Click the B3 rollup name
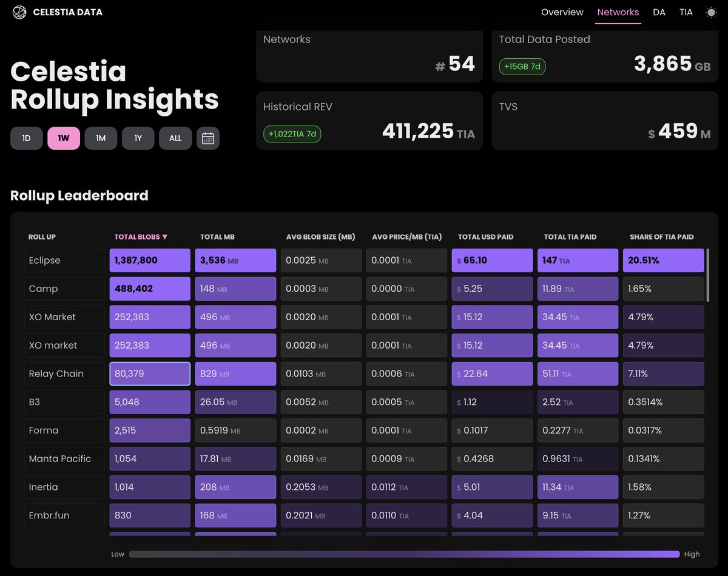 [65, 402]
